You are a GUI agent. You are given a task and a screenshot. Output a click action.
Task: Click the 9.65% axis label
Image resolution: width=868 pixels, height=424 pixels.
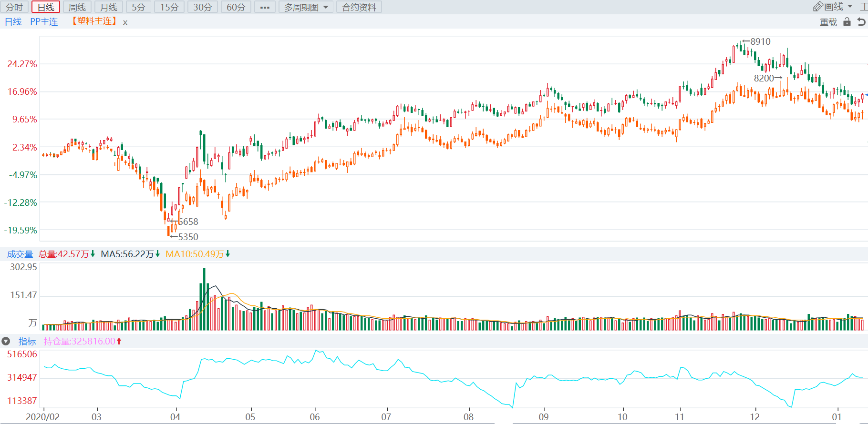point(24,119)
